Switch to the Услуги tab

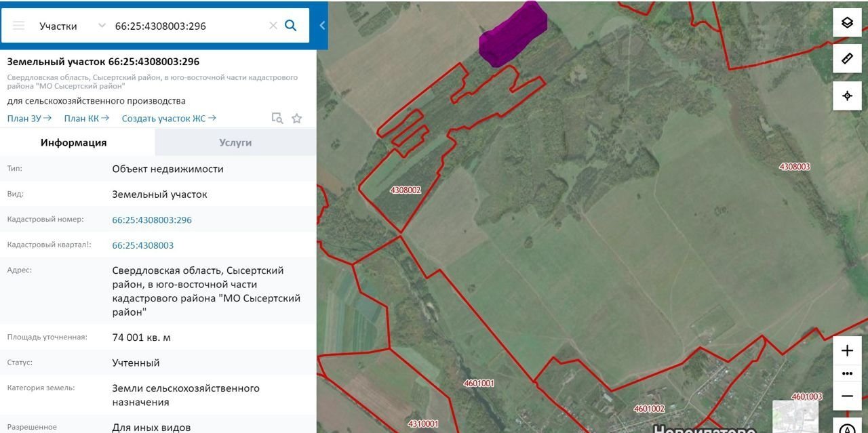click(x=235, y=142)
